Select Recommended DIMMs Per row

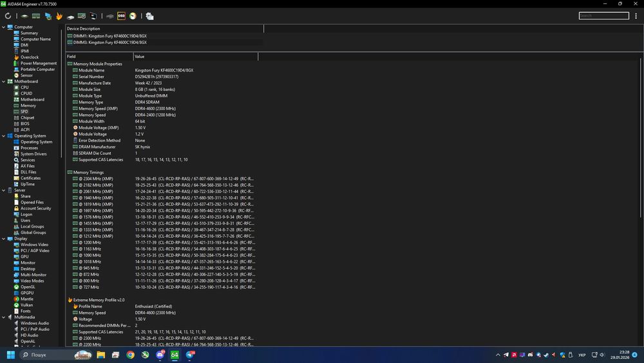(x=162, y=326)
